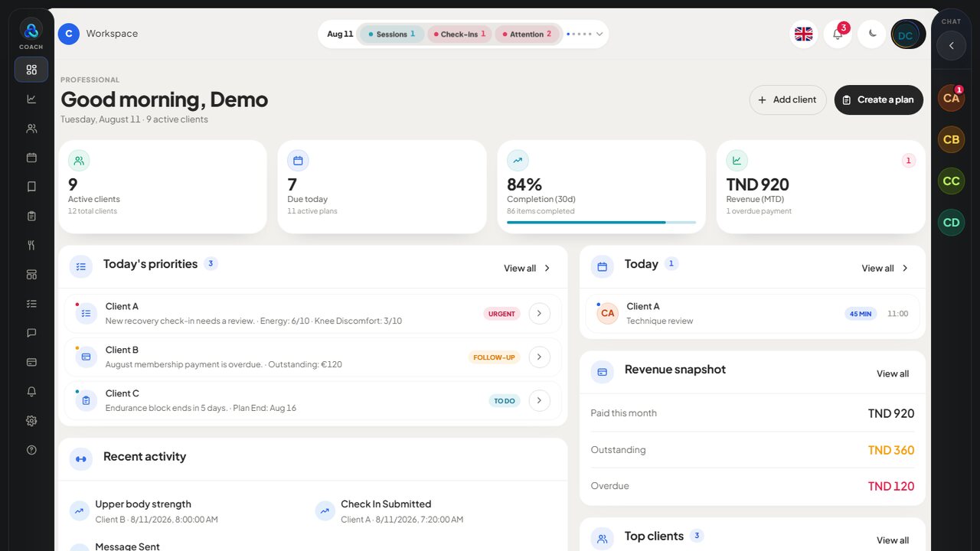The image size is (980, 551).
Task: View all in the Today panel
Action: 885,268
